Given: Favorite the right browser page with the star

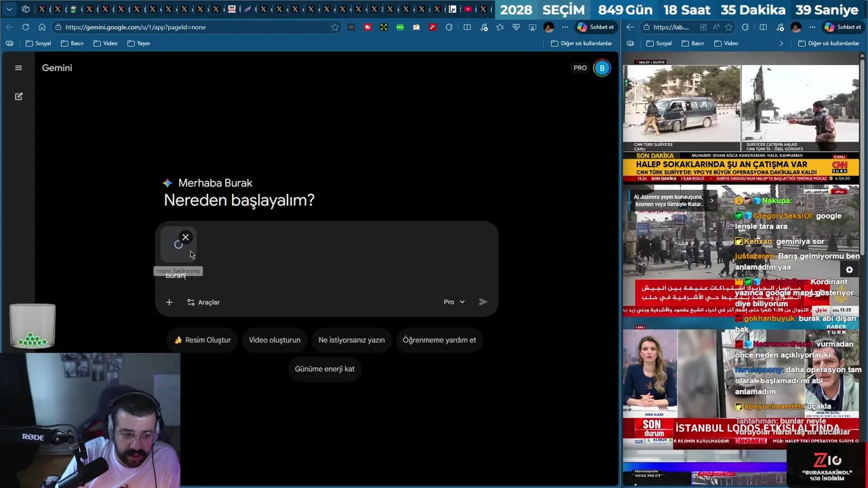Looking at the screenshot, I should click(x=729, y=27).
